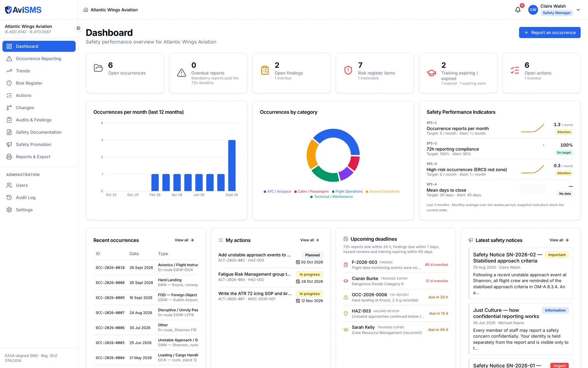The image size is (588, 368).
Task: Click the Reports & Export printer icon
Action: [9, 157]
